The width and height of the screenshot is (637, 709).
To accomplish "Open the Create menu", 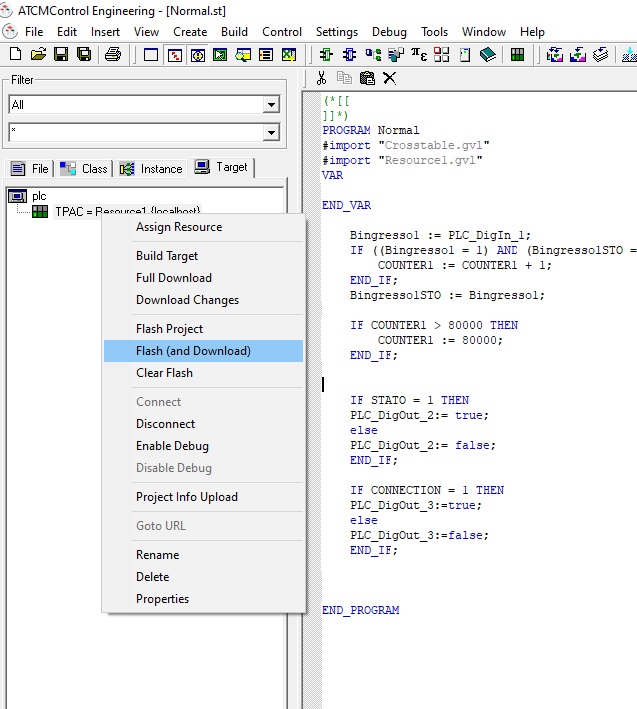I will click(190, 32).
